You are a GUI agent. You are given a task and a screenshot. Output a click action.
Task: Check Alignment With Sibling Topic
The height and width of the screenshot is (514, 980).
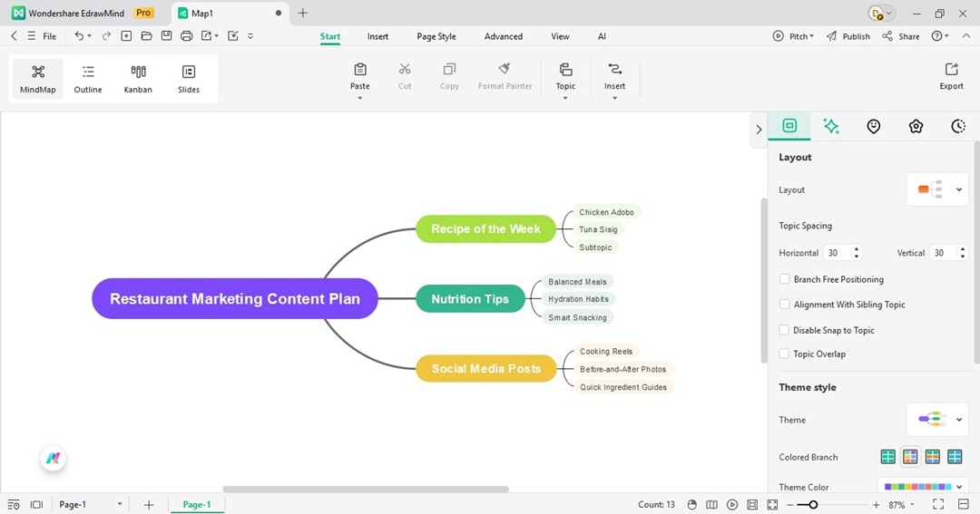point(784,305)
